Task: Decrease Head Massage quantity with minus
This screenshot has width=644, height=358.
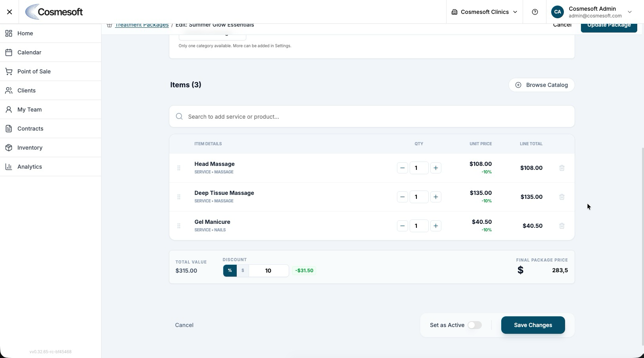Action: point(402,168)
